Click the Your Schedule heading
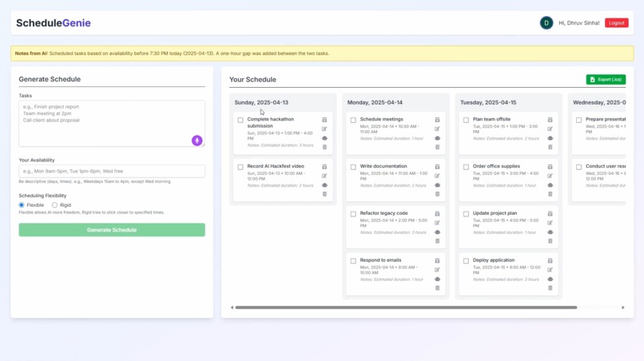 tap(252, 80)
